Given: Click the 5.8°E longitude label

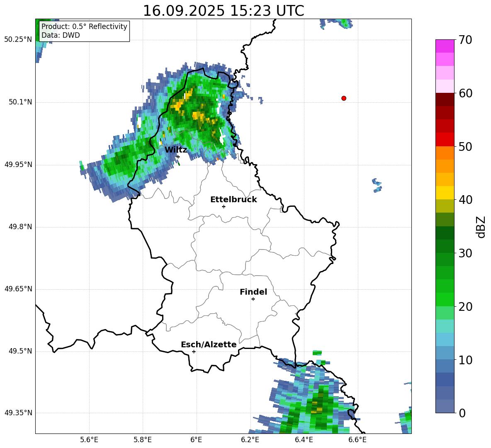Looking at the screenshot, I should pyautogui.click(x=143, y=440).
